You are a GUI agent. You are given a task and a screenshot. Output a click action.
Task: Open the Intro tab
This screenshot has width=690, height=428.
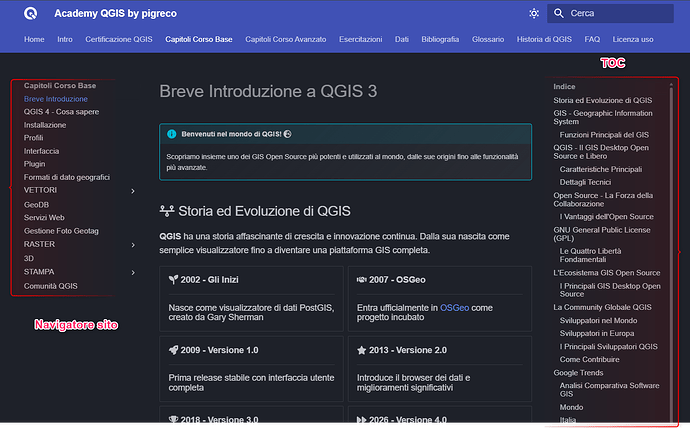click(x=65, y=39)
